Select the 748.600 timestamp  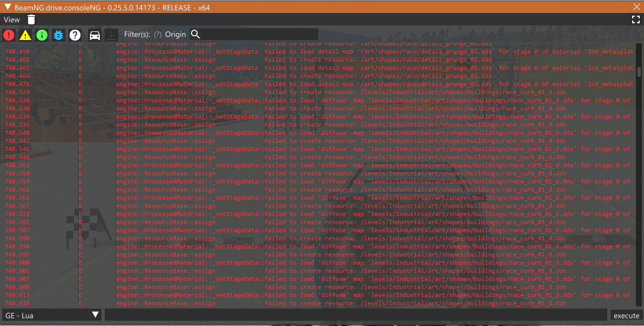click(x=17, y=263)
